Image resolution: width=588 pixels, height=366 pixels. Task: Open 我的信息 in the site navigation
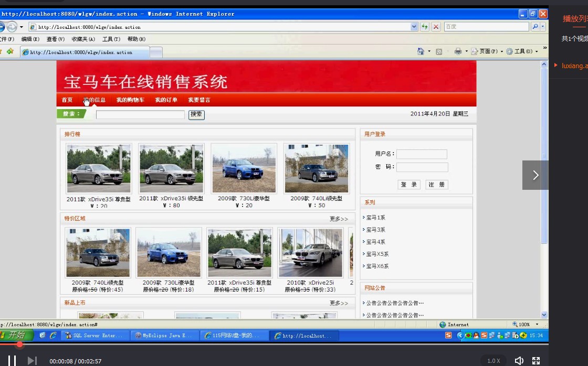[94, 100]
